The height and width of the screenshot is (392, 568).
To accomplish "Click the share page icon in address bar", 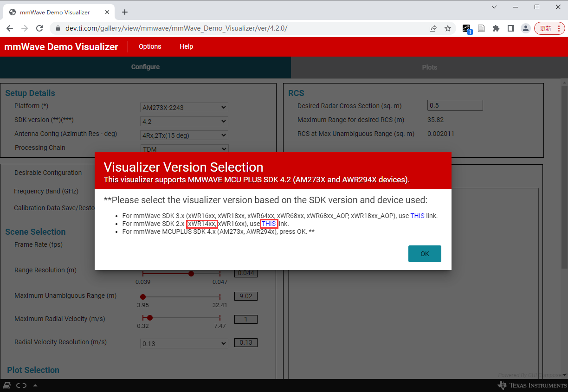I will click(x=433, y=28).
